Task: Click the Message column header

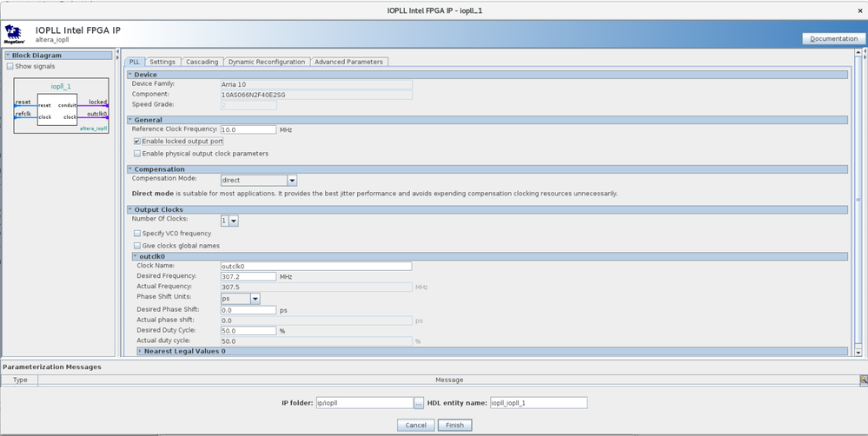Action: pyautogui.click(x=449, y=380)
